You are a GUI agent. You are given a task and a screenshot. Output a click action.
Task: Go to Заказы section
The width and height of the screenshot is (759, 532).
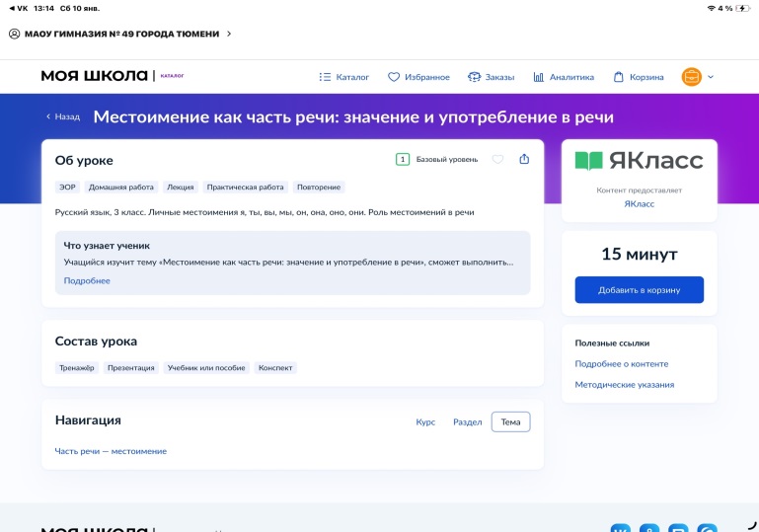coord(491,77)
